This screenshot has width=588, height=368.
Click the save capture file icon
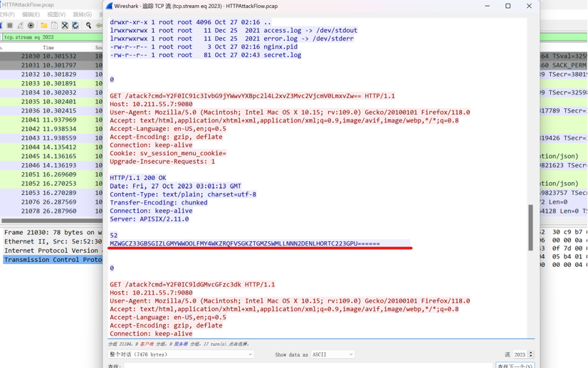pos(54,26)
